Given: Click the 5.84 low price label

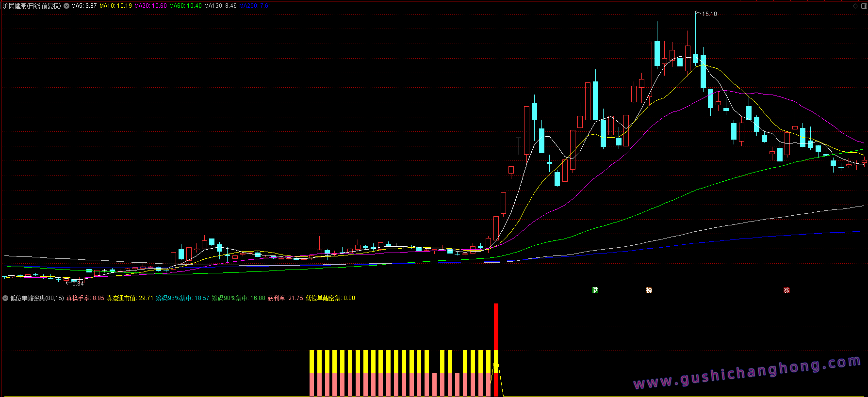Looking at the screenshot, I should (78, 284).
